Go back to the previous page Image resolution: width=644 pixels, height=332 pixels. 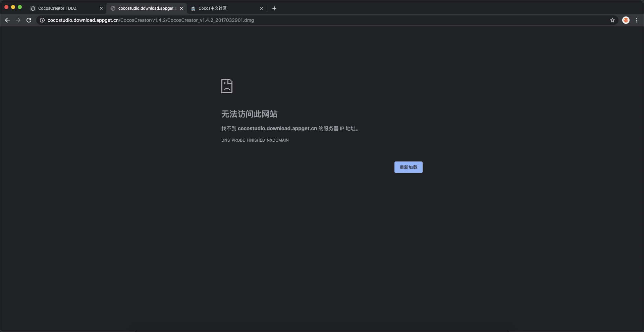click(x=7, y=20)
